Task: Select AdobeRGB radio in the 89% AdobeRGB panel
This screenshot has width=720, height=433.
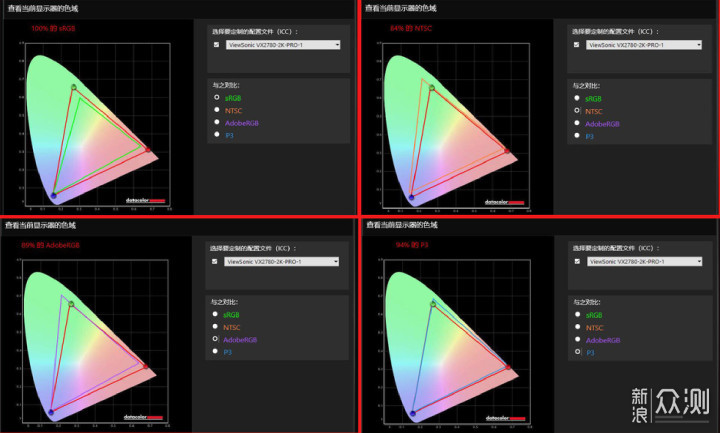Action: coord(215,339)
